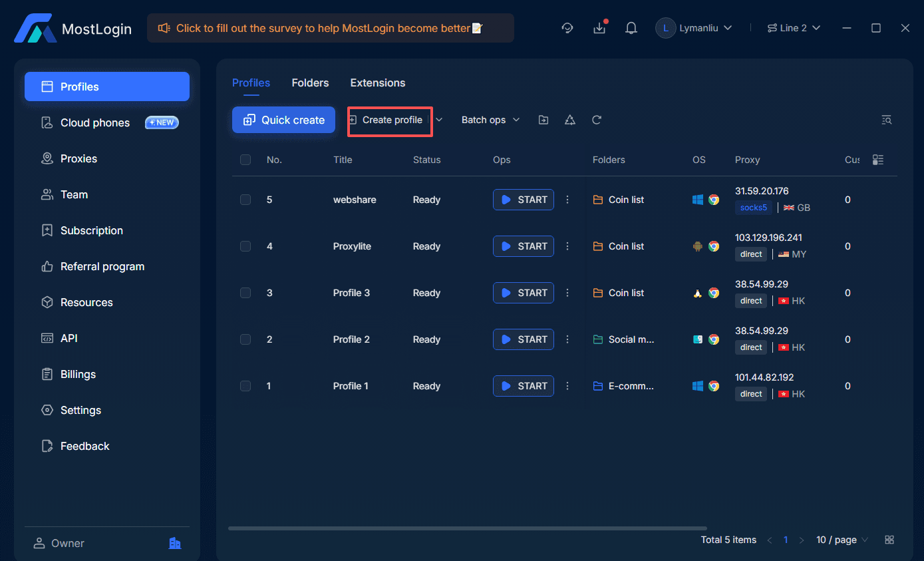Click the horizontal scrollbar below the table
The height and width of the screenshot is (561, 924).
[467, 528]
